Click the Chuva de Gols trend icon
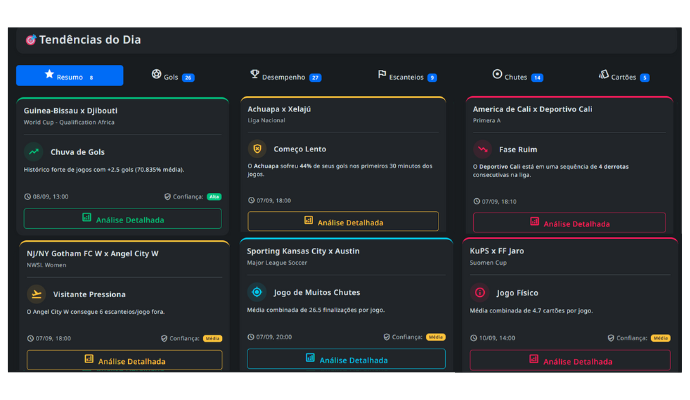 (x=34, y=152)
